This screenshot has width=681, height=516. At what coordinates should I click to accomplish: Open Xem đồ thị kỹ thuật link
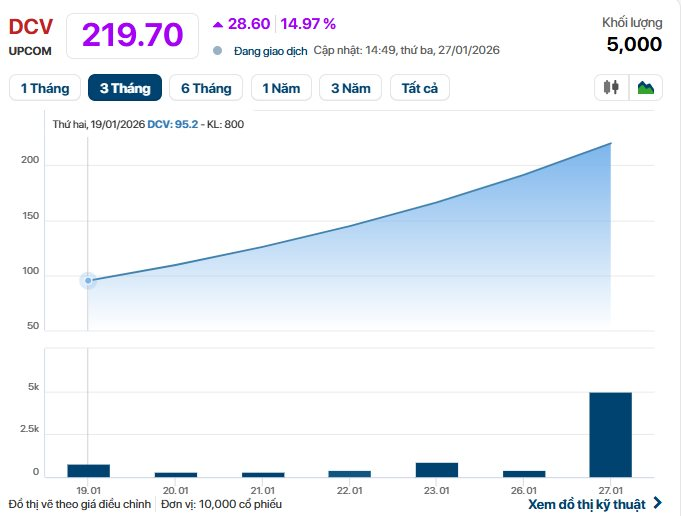pos(588,503)
